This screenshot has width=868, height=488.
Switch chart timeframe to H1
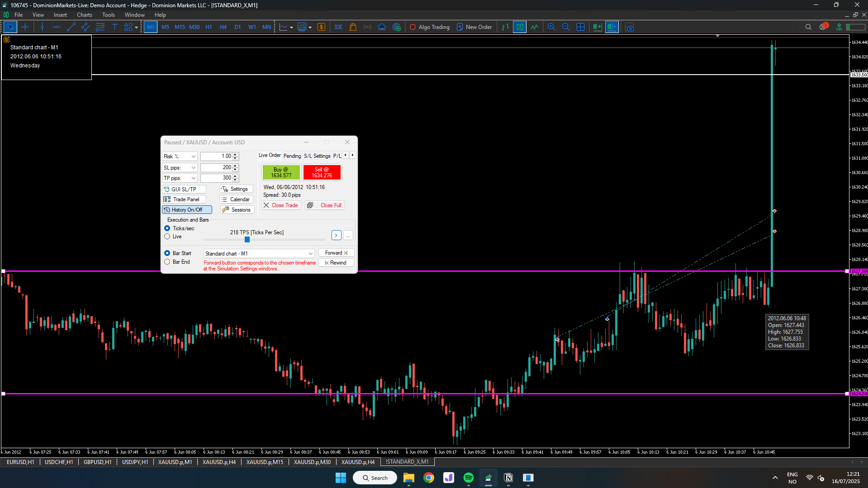pyautogui.click(x=209, y=27)
